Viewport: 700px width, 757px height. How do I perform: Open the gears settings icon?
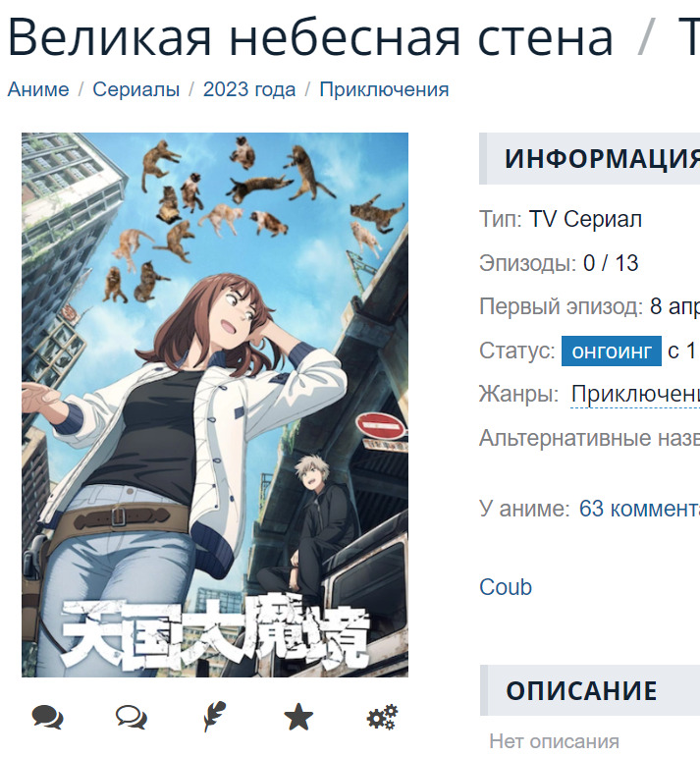point(382,717)
